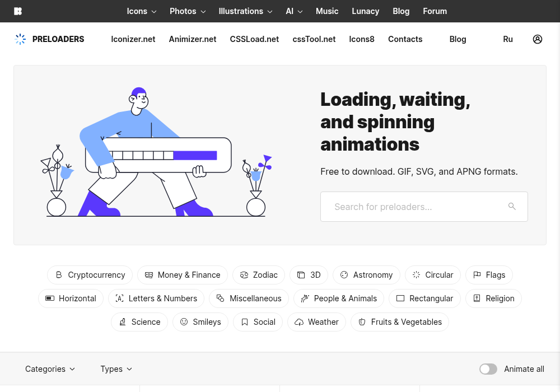The width and height of the screenshot is (560, 392).
Task: Click the search magnifier icon
Action: coord(512,206)
